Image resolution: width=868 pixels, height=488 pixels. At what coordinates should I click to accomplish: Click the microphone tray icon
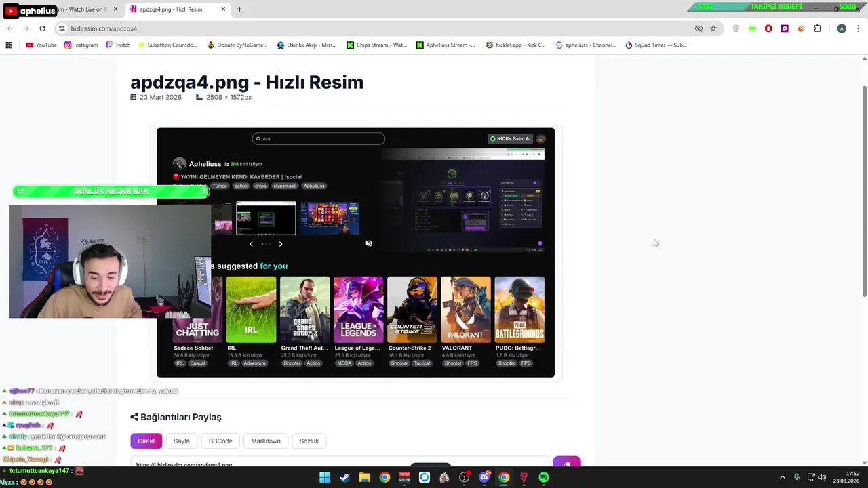(x=797, y=477)
